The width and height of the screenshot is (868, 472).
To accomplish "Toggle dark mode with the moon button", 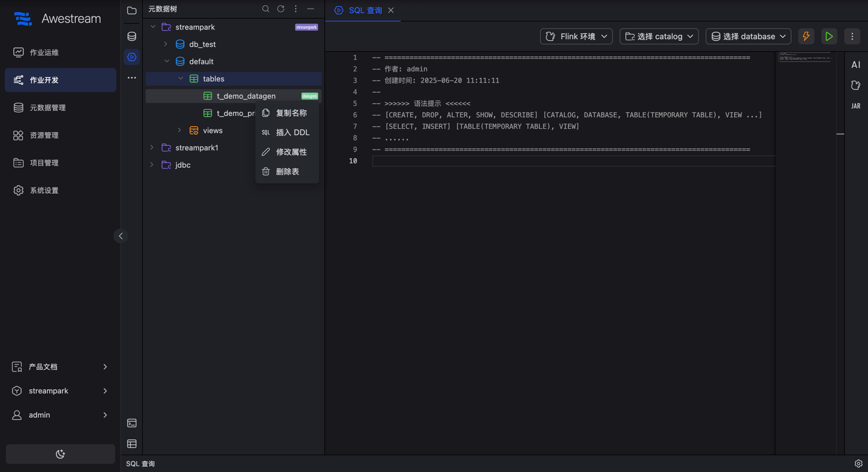I will pyautogui.click(x=60, y=454).
